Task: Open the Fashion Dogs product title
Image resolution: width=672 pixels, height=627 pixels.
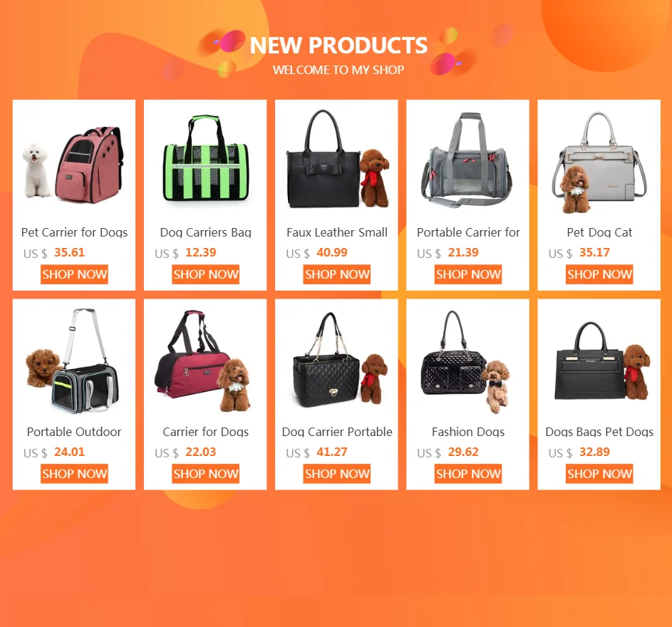Action: pyautogui.click(x=468, y=432)
